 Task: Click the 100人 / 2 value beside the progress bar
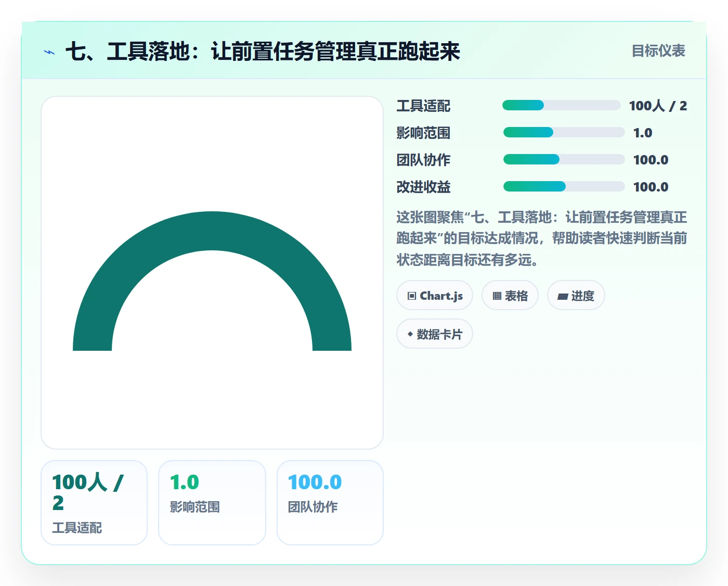tap(658, 106)
